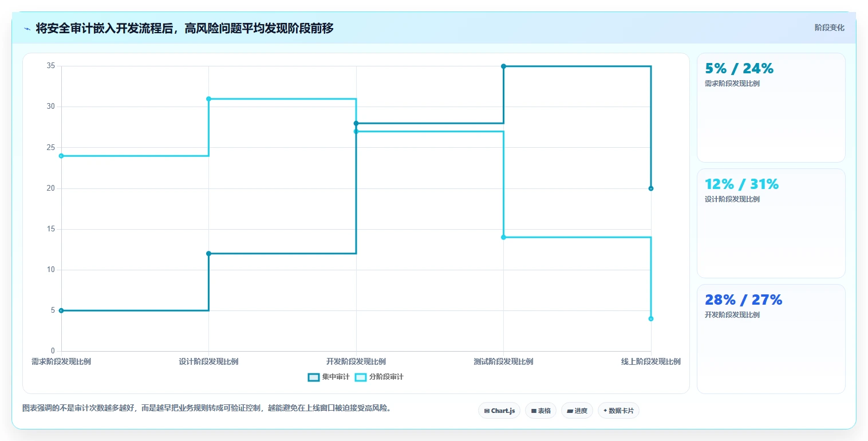The image size is (868, 441).
Task: Click the 设计阶段发现比例 x-axis label
Action: pyautogui.click(x=208, y=361)
